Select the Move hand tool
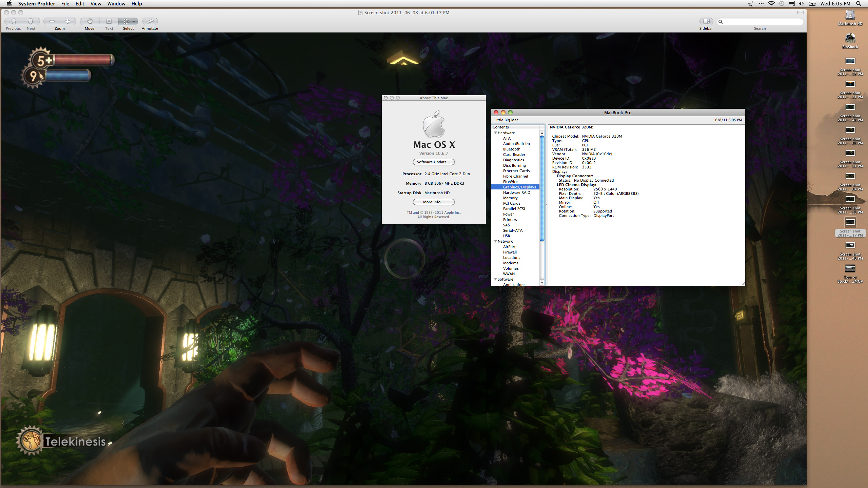Screen dimensions: 868x488 [90, 21]
